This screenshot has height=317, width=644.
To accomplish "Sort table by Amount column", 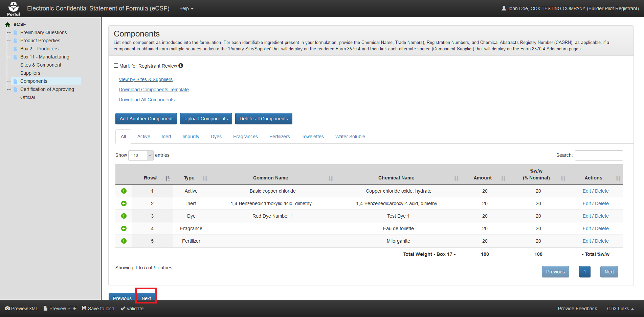I will pyautogui.click(x=503, y=178).
